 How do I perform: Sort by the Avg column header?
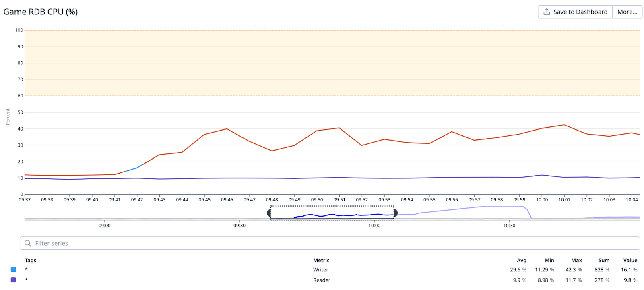click(x=522, y=260)
